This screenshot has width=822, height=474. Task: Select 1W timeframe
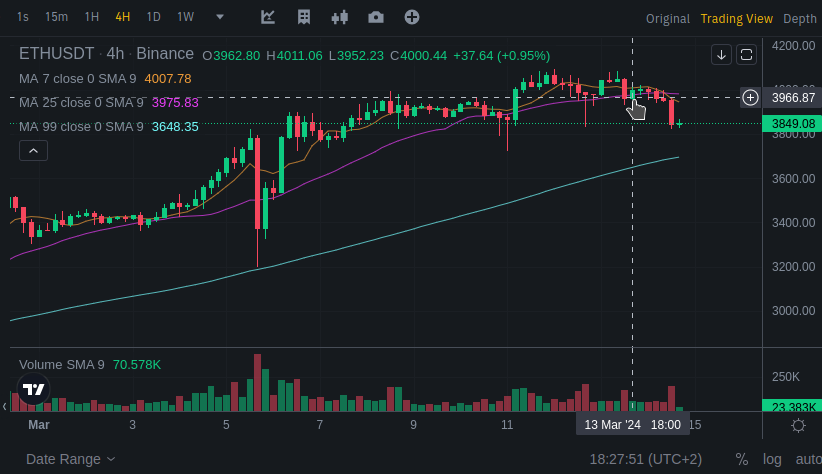(x=186, y=17)
